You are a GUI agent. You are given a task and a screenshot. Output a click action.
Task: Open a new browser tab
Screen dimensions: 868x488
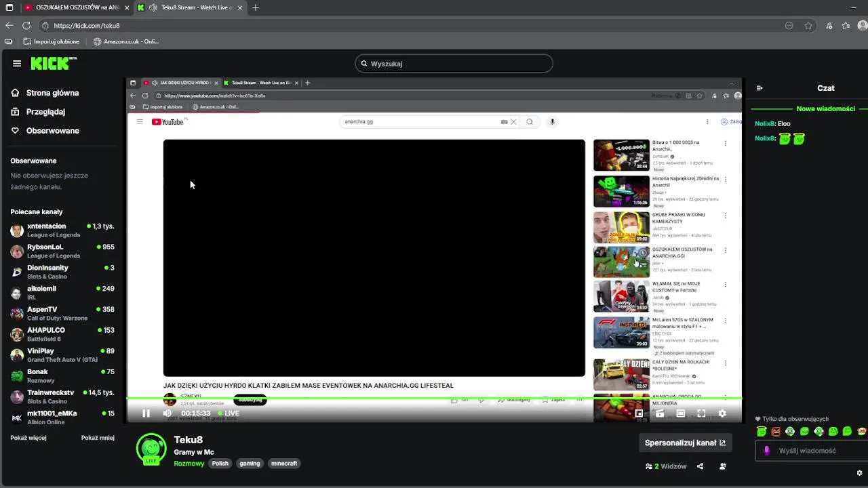click(x=256, y=7)
